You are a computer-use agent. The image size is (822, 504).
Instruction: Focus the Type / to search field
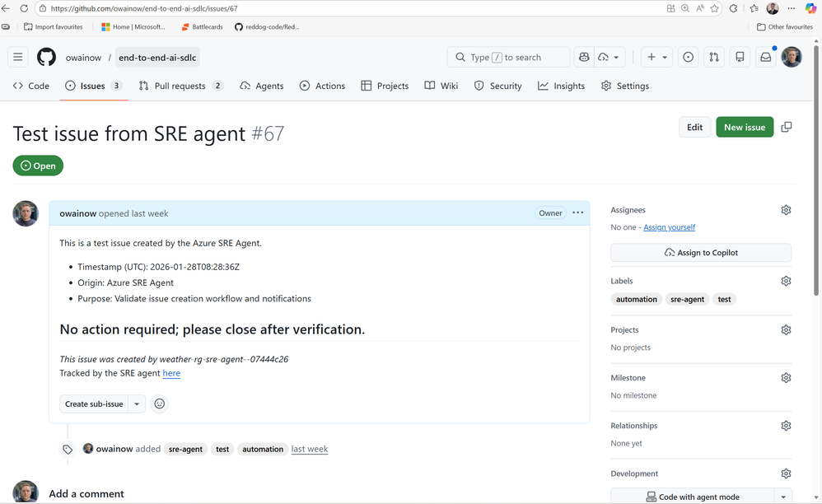click(508, 57)
